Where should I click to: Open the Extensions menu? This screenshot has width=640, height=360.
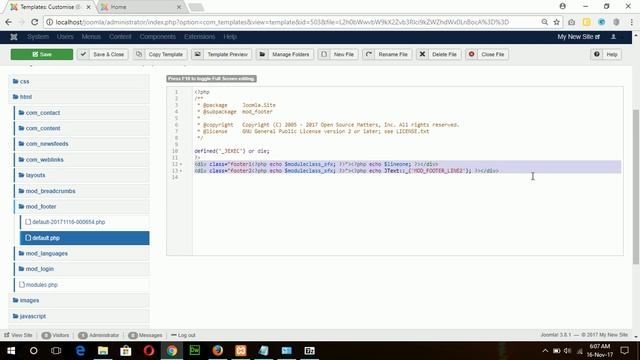pyautogui.click(x=199, y=37)
